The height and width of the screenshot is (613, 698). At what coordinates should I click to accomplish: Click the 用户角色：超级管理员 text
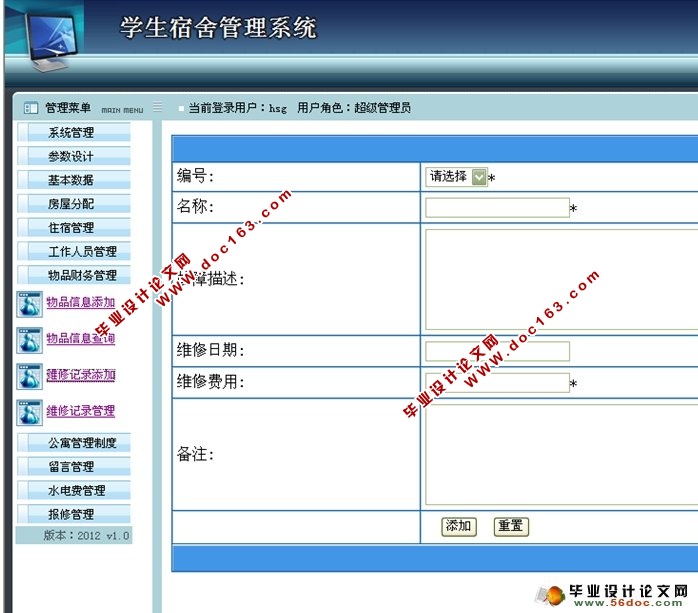[354, 108]
